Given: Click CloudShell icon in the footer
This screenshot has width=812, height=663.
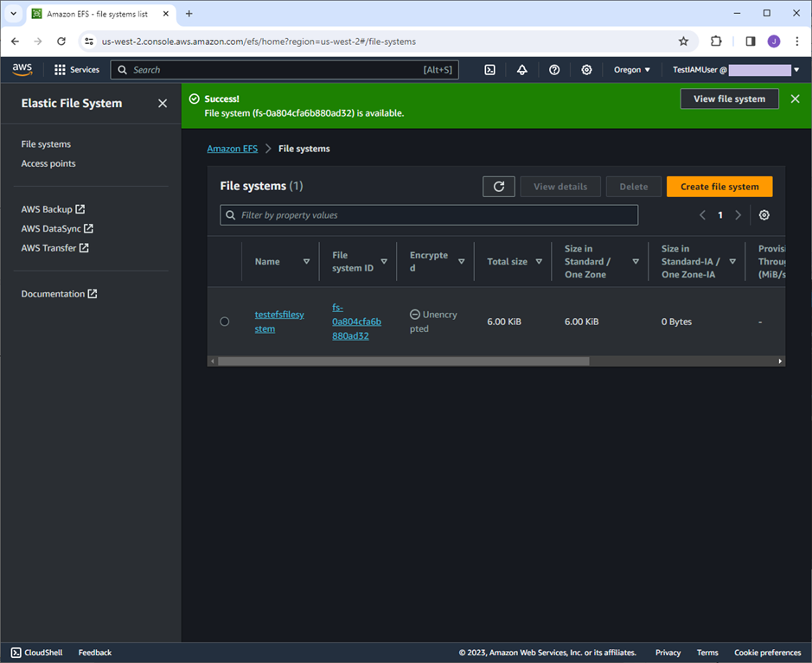Looking at the screenshot, I should click(x=16, y=653).
